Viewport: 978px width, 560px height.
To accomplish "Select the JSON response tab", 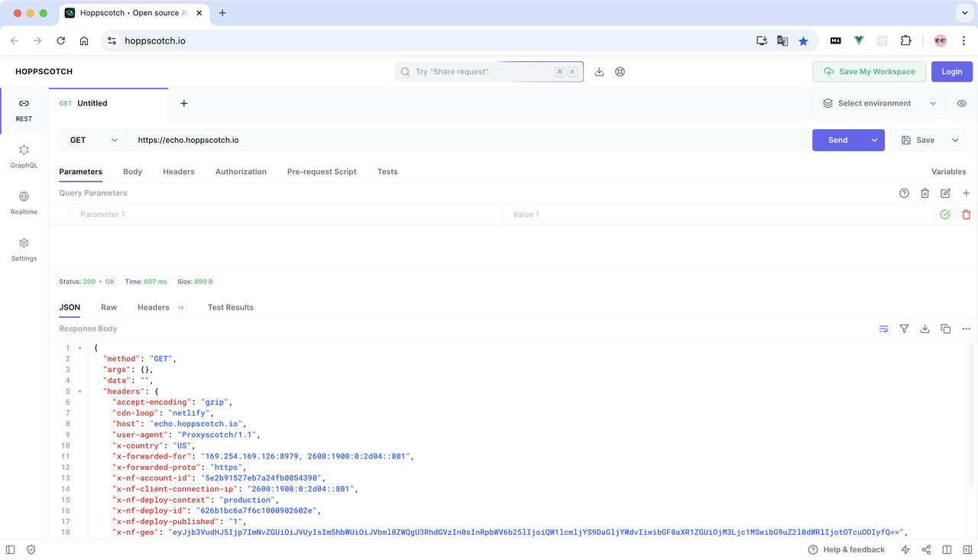I will [70, 307].
